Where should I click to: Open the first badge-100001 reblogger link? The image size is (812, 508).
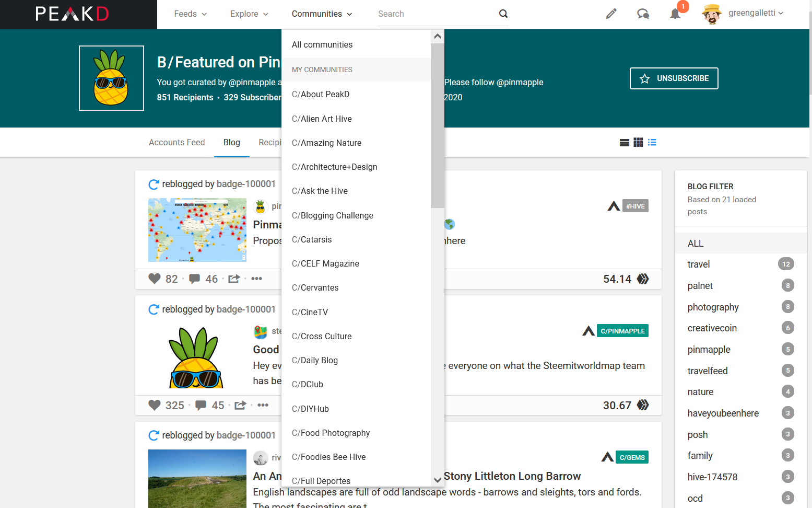pos(246,184)
